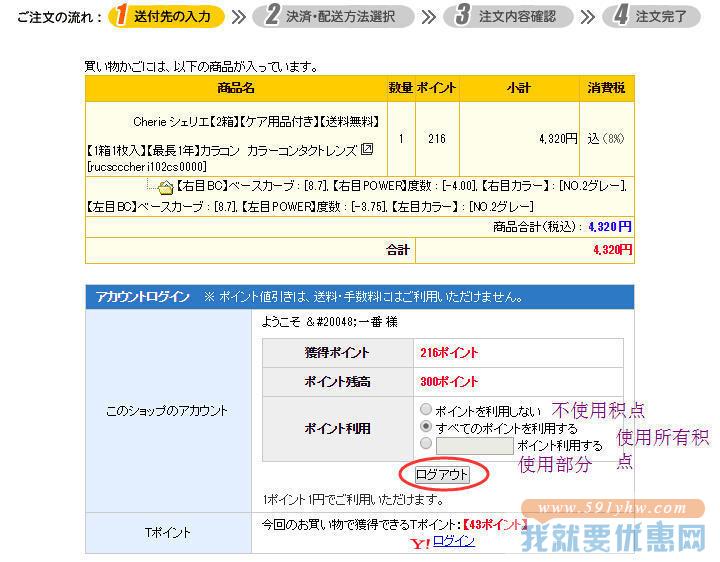Click the ようこそ welcome text

pyautogui.click(x=330, y=322)
